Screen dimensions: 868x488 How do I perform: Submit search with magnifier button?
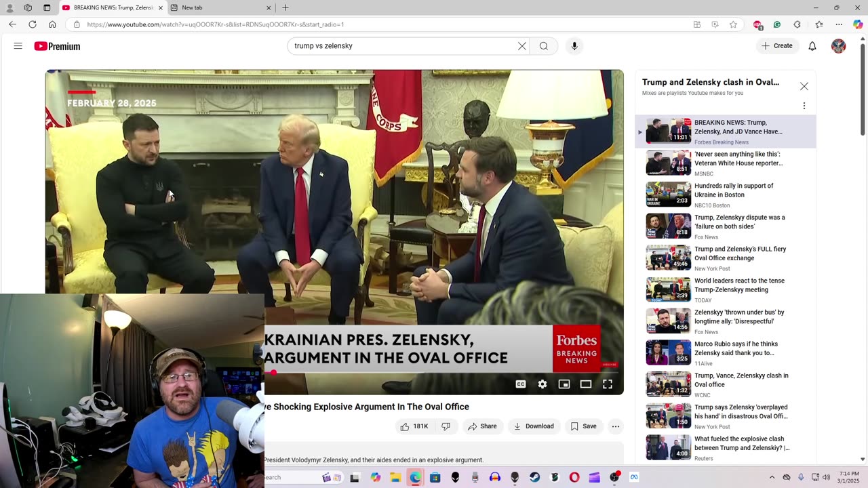544,46
